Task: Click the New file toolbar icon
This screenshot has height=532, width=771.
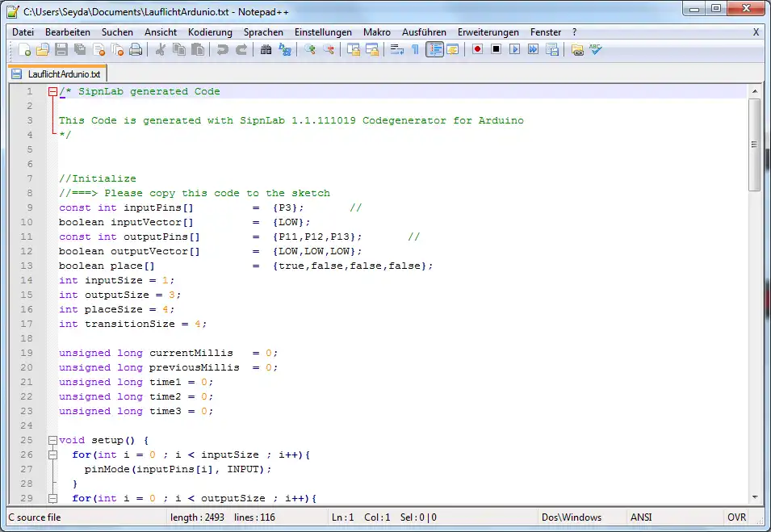Action: click(x=25, y=50)
